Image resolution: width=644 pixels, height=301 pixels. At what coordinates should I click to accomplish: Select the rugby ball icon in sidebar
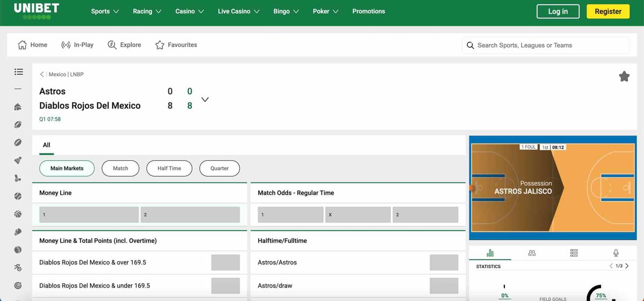click(18, 143)
